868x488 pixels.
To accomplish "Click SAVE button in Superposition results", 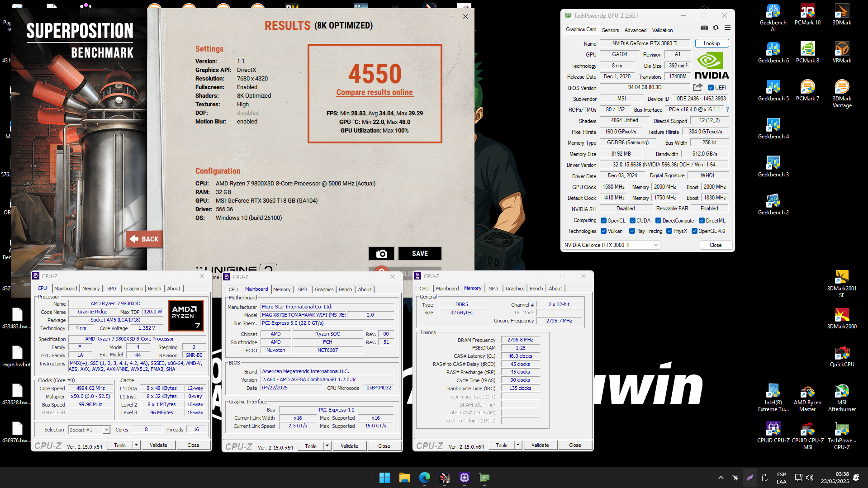I will tap(420, 254).
